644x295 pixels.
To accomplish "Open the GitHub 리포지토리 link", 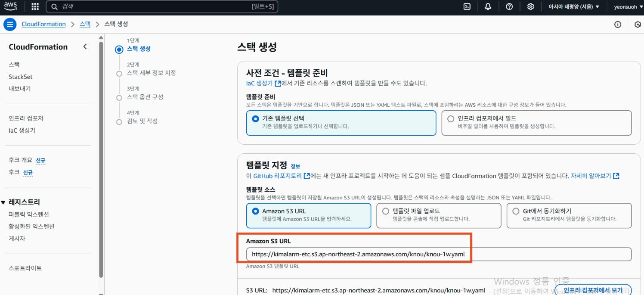I will (x=278, y=176).
